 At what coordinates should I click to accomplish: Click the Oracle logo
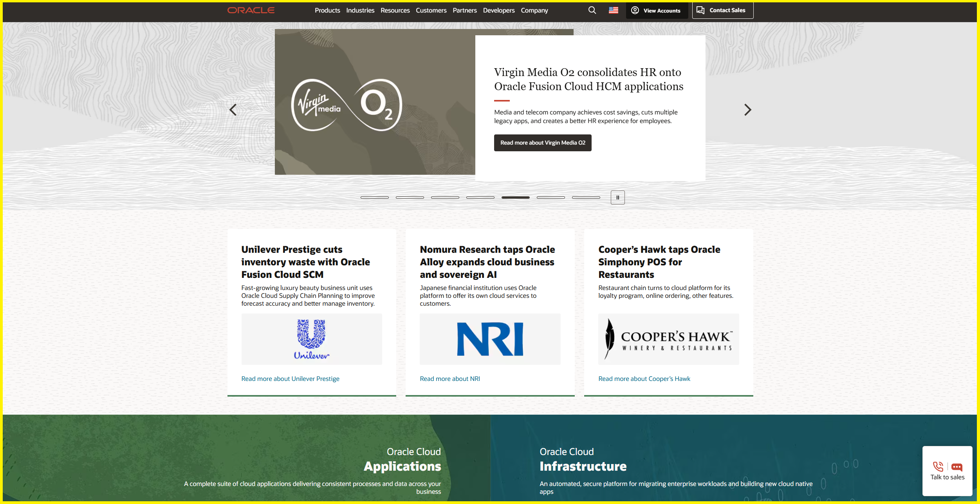[x=251, y=10]
